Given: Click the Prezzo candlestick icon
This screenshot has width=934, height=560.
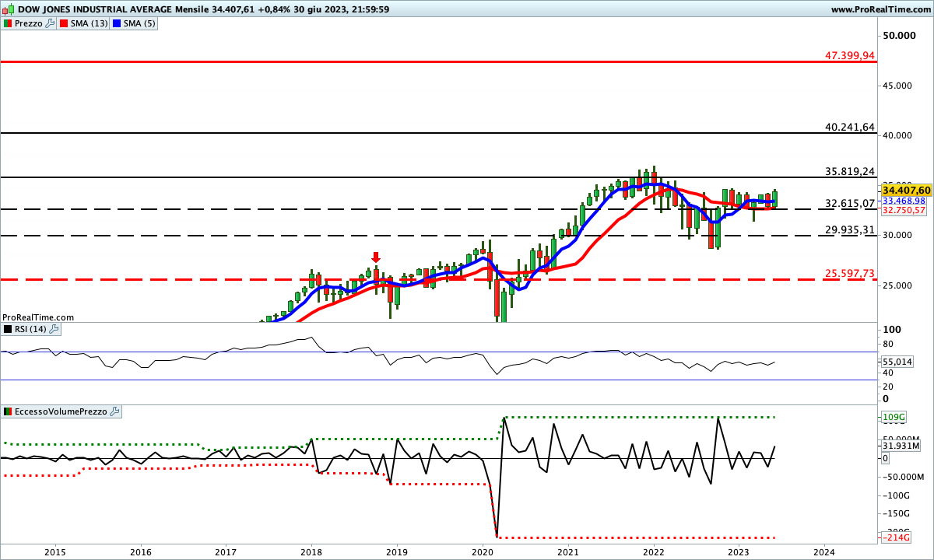Looking at the screenshot, I should tap(7, 23).
